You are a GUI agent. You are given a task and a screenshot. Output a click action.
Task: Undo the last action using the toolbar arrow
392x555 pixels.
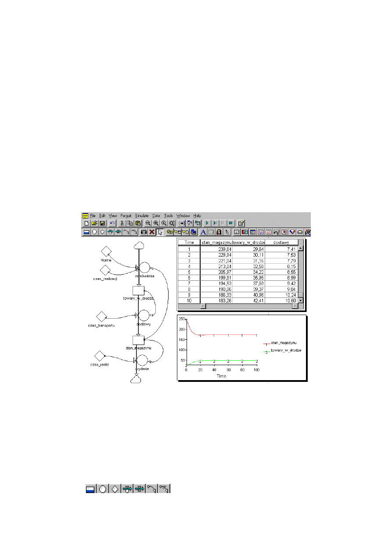[x=112, y=224]
